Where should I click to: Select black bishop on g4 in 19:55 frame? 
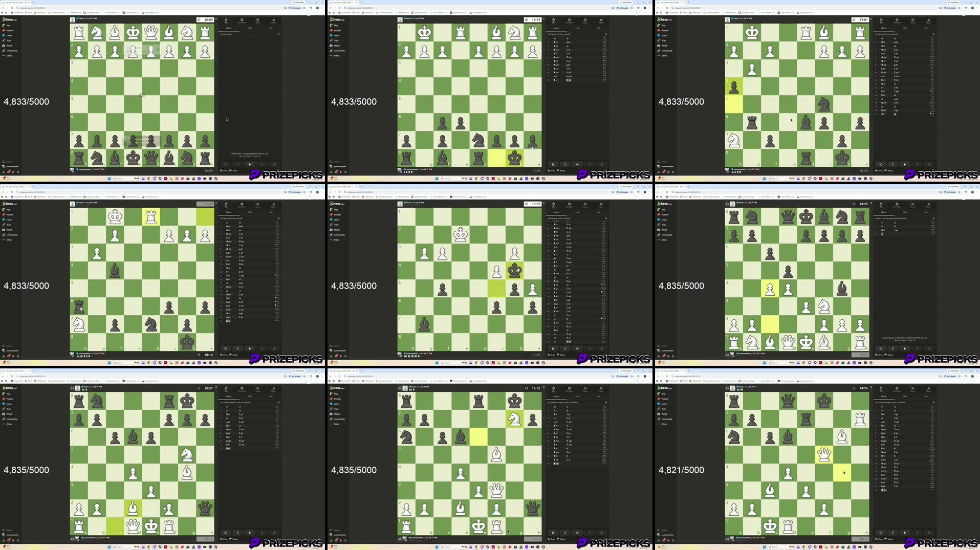pyautogui.click(x=842, y=289)
